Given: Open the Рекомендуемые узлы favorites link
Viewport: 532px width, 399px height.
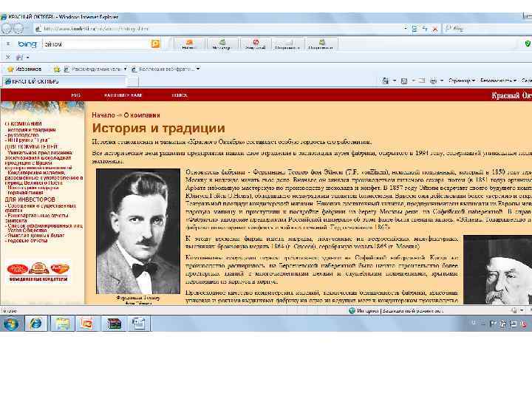Looking at the screenshot, I should 95,69.
